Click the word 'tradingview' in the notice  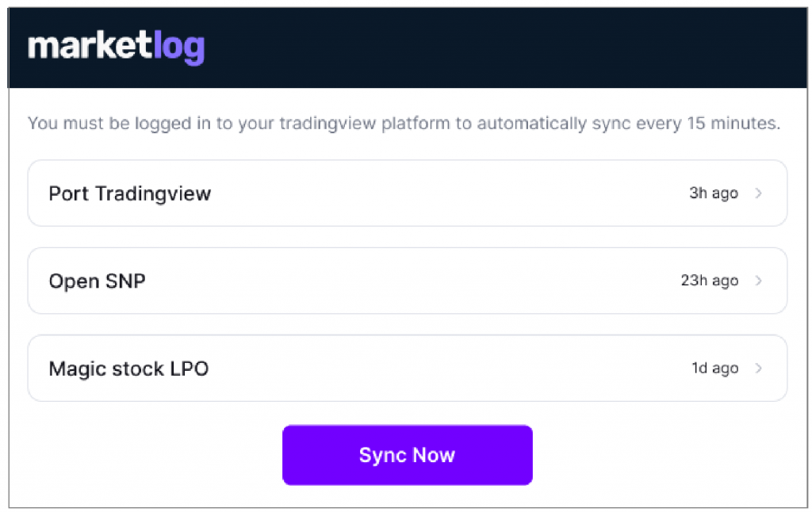click(327, 124)
